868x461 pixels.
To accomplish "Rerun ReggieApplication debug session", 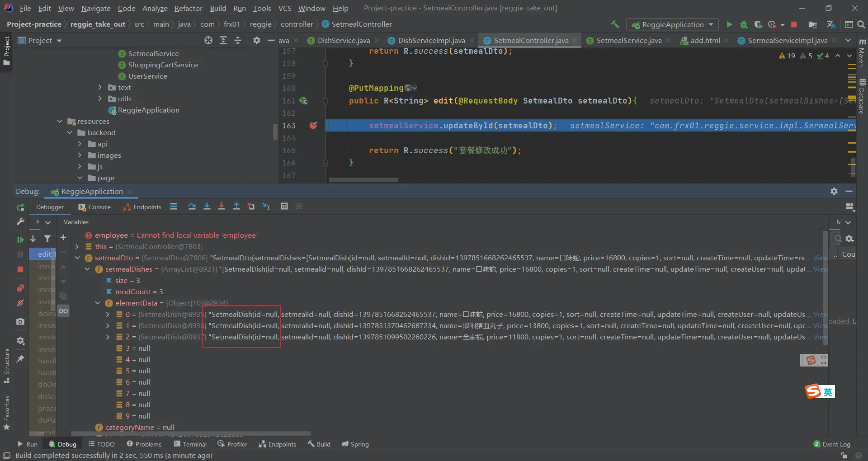I will point(20,207).
